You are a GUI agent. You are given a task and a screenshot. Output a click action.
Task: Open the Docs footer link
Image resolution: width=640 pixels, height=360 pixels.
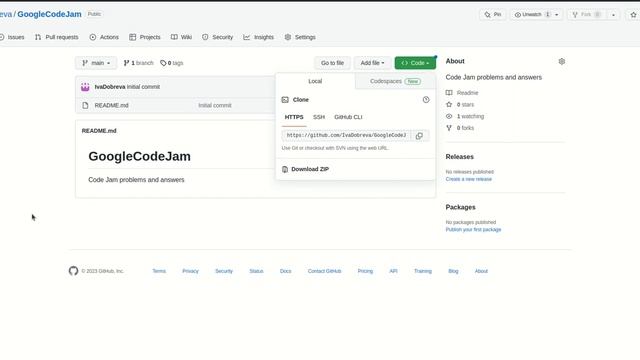(285, 271)
